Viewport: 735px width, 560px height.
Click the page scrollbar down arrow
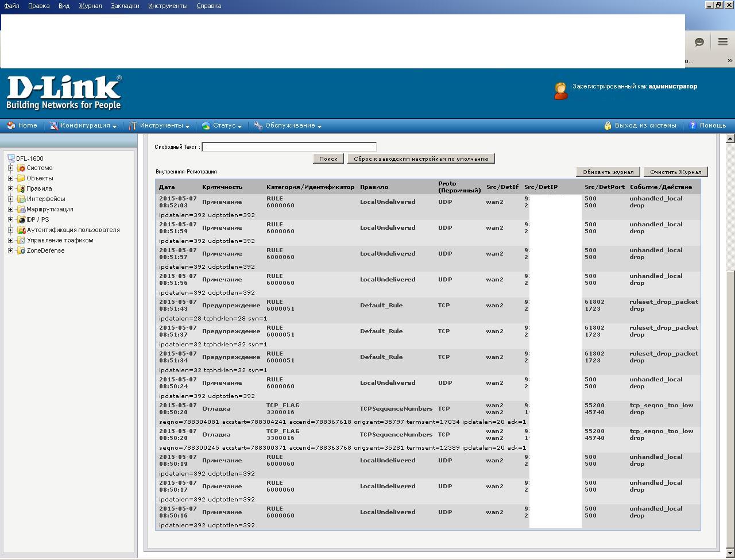[730, 553]
